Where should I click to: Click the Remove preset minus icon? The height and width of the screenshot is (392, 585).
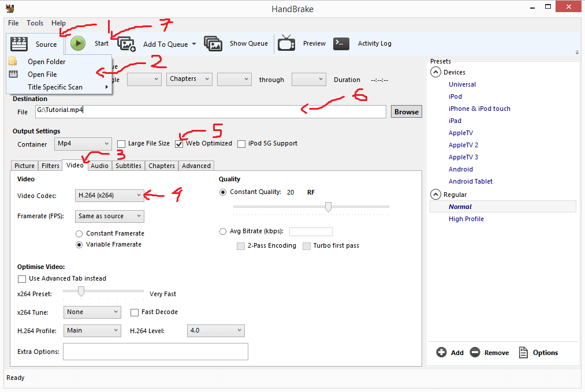click(x=475, y=352)
